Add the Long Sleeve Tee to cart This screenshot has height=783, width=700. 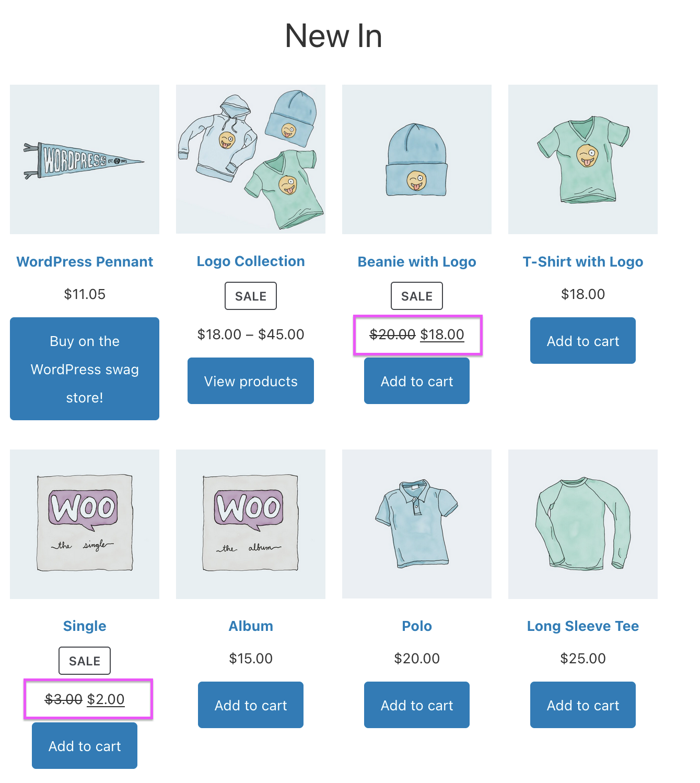pos(582,705)
